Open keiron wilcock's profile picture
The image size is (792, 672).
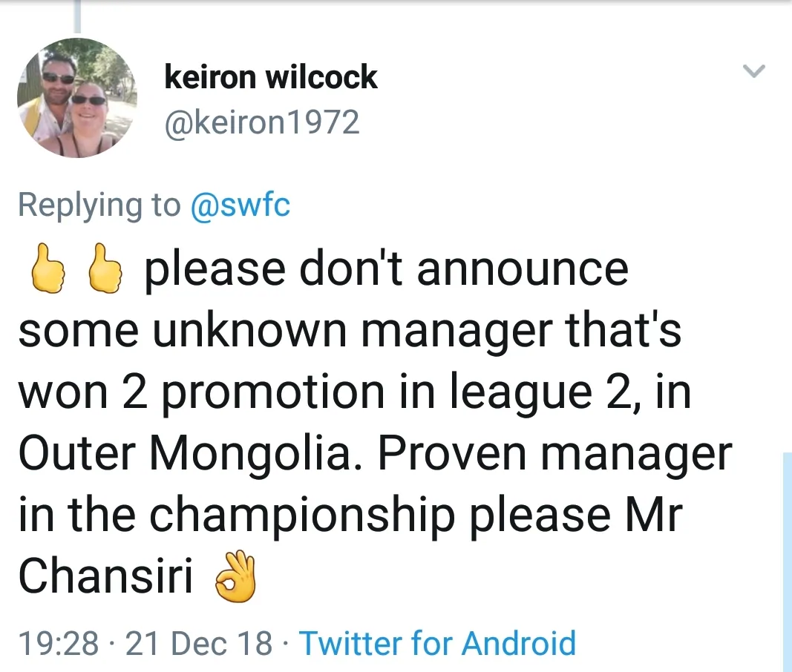click(77, 98)
